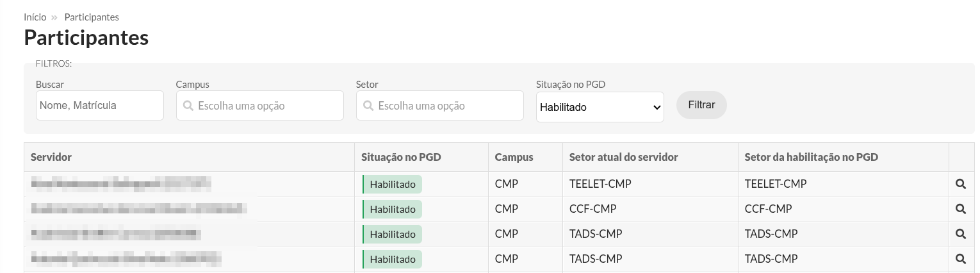Click the Situação no PGD column header
The height and width of the screenshot is (273, 980).
(401, 157)
